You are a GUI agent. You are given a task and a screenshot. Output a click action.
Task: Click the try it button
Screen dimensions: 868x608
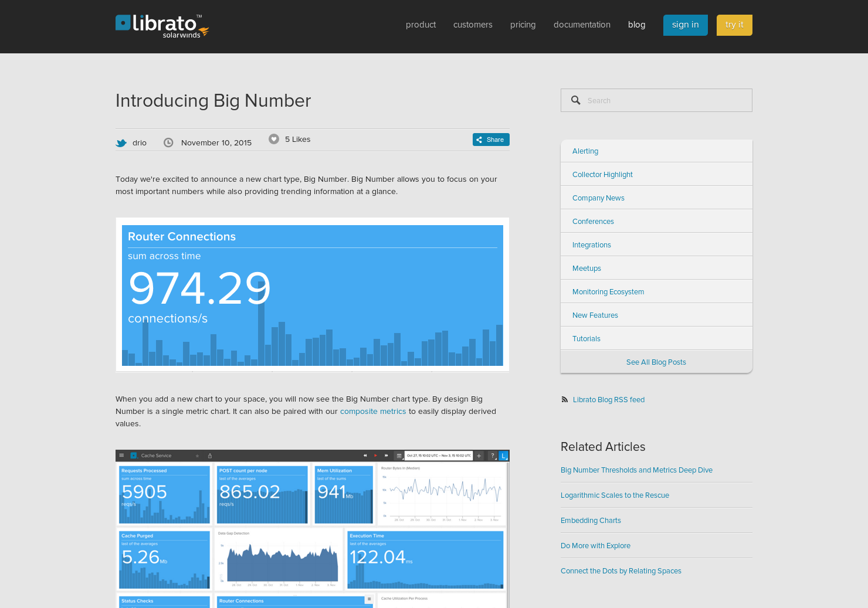[x=734, y=25]
